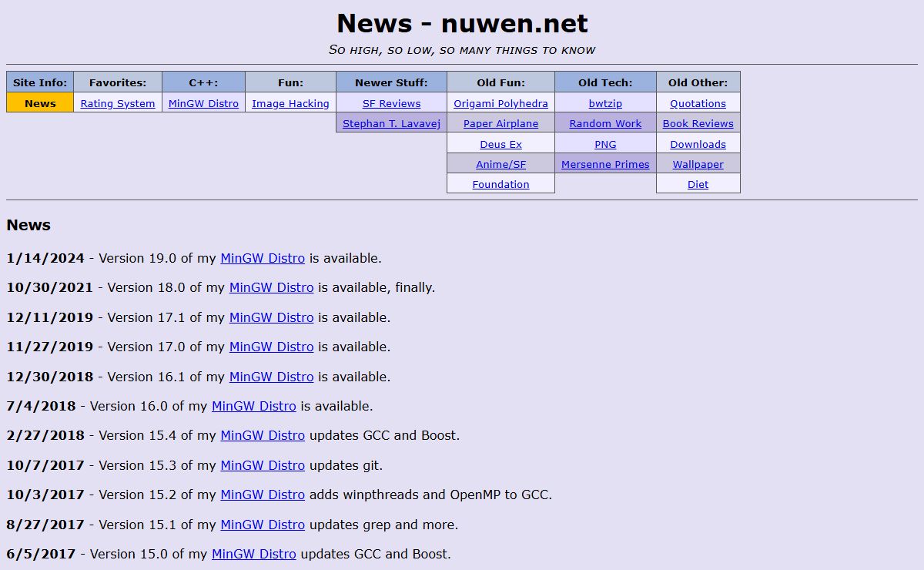The height and width of the screenshot is (570, 924).
Task: Go to the Anime/SF page
Action: pos(500,164)
